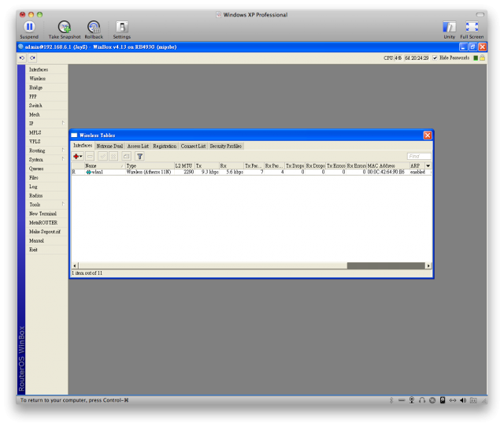Image resolution: width=504 pixels, height=427 pixels.
Task: Open the PPP menu entry
Action: [x=33, y=96]
